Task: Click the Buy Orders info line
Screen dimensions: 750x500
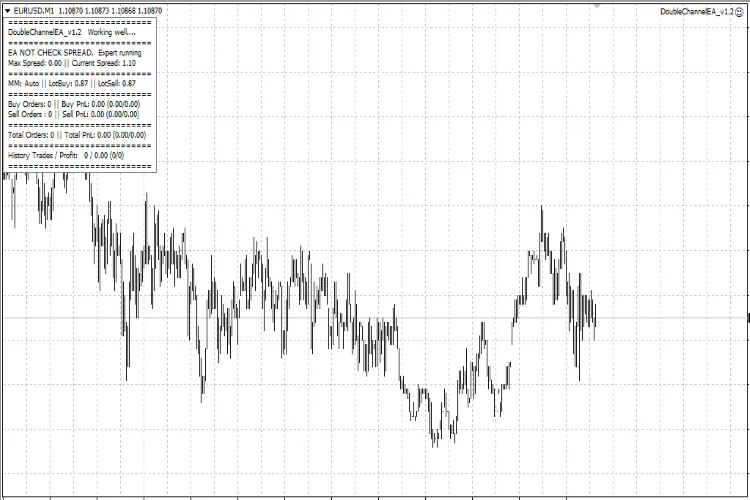Action: (x=73, y=104)
